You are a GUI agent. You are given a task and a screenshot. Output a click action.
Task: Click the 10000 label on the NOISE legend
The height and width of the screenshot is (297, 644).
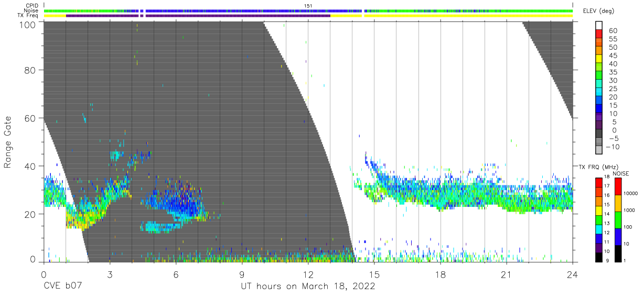coord(631,193)
